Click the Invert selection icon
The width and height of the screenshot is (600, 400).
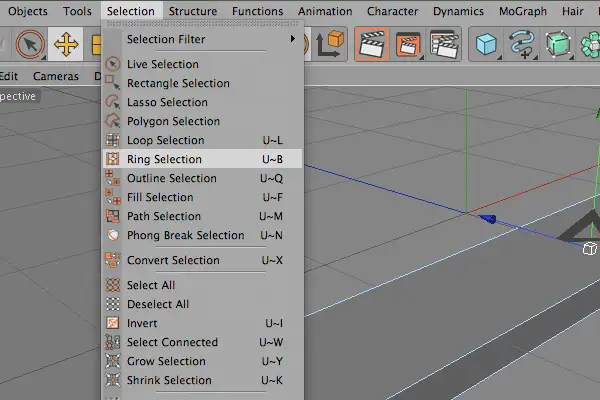[112, 323]
